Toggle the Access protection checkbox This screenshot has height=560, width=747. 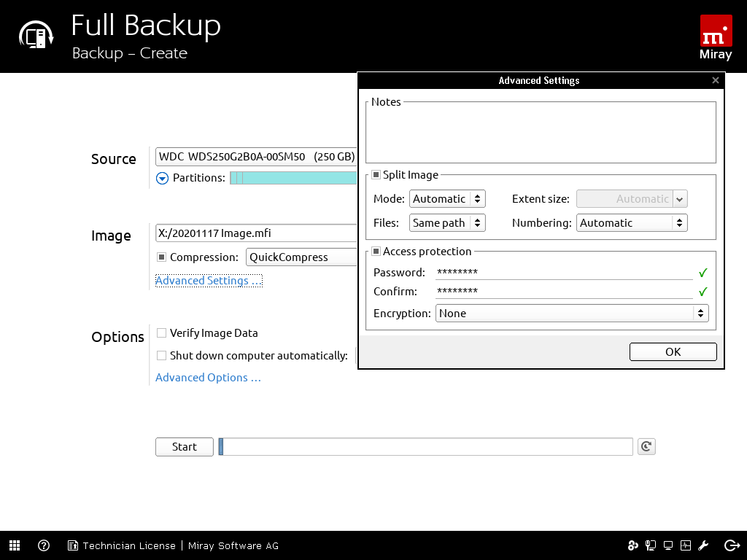376,252
